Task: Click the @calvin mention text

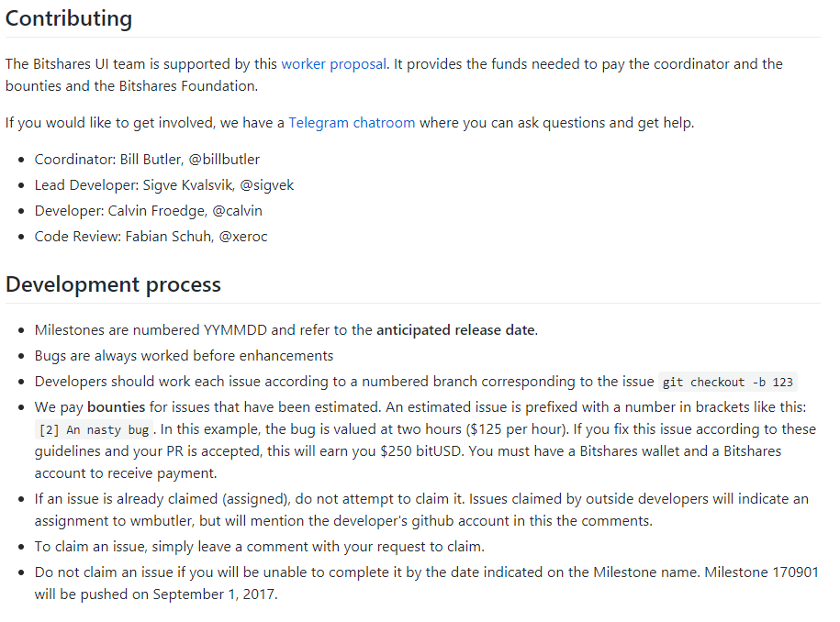Action: [238, 211]
